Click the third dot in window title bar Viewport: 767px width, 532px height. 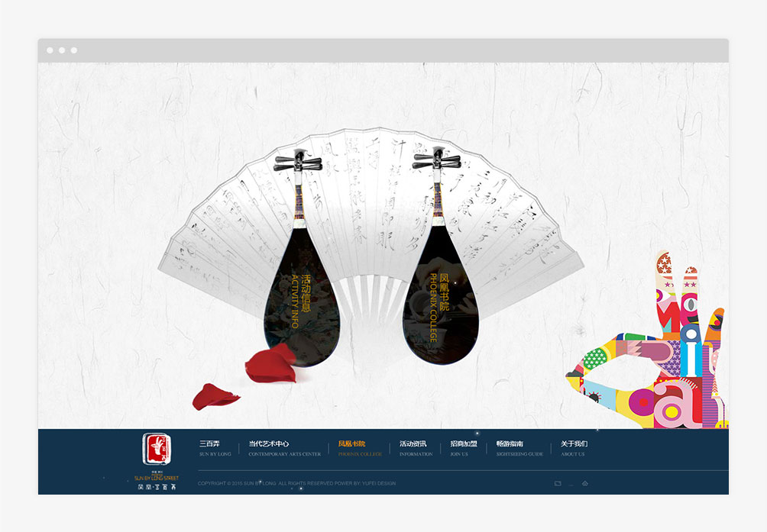tap(74, 50)
